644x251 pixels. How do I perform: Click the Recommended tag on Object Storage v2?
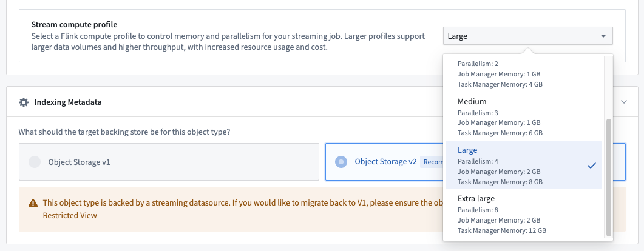[432, 162]
